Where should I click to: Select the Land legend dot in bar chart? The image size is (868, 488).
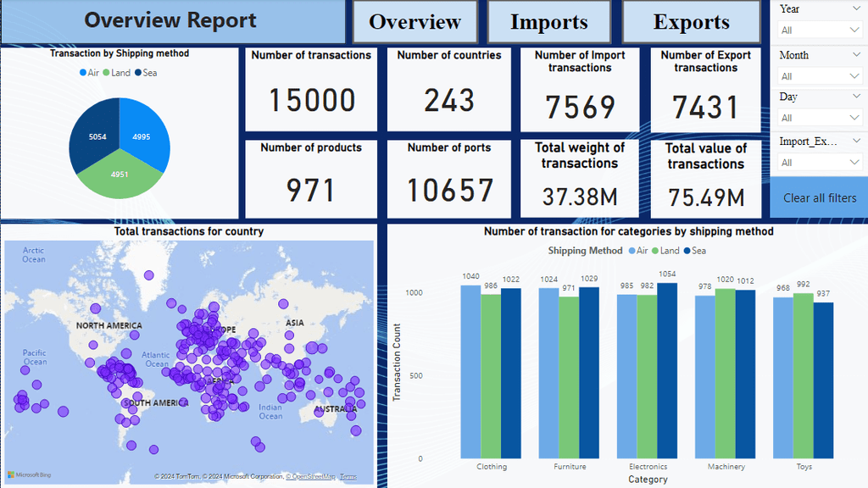655,251
